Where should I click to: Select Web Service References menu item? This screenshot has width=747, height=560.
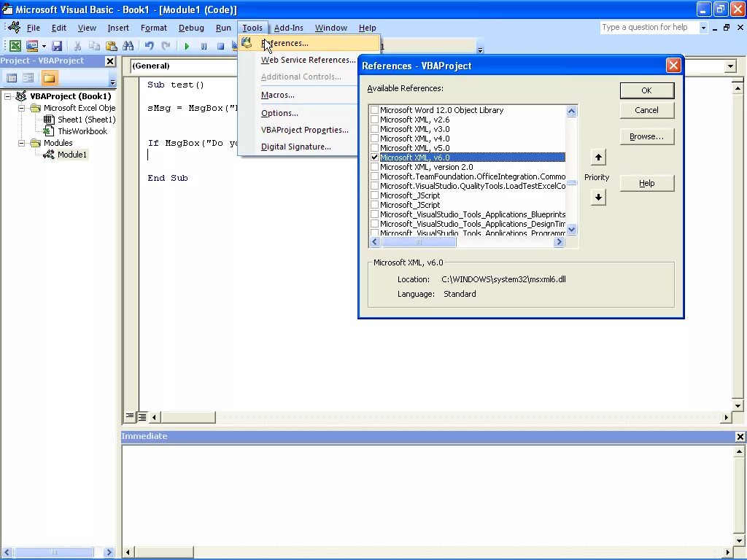(309, 60)
